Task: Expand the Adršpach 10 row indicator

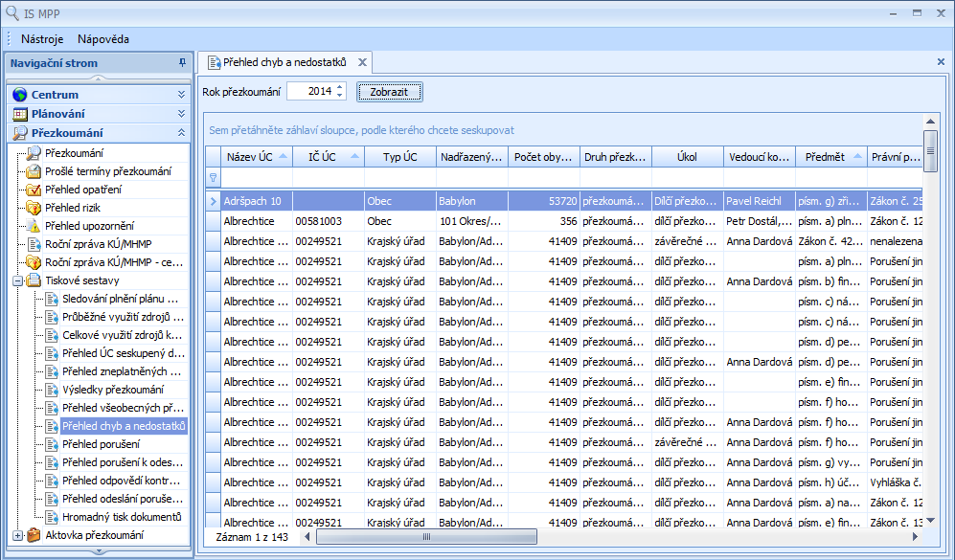Action: (214, 201)
